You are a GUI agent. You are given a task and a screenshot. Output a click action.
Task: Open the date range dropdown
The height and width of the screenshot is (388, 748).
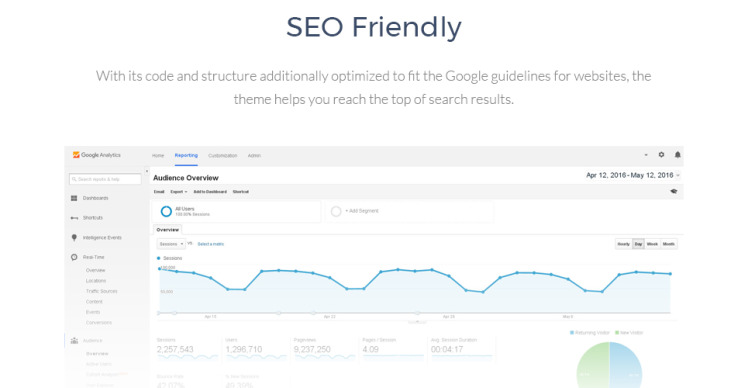pyautogui.click(x=633, y=175)
